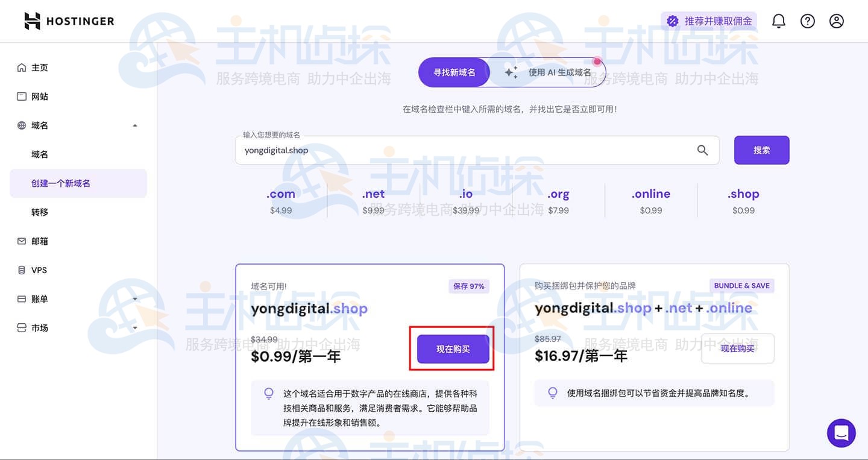The width and height of the screenshot is (868, 460).
Task: Click the envelope icon beside 邮箱
Action: pos(22,241)
